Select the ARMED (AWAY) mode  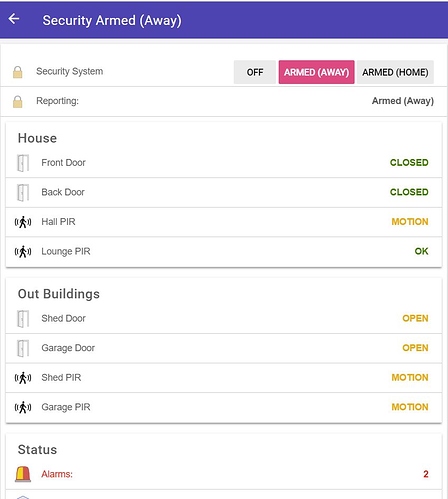(316, 72)
